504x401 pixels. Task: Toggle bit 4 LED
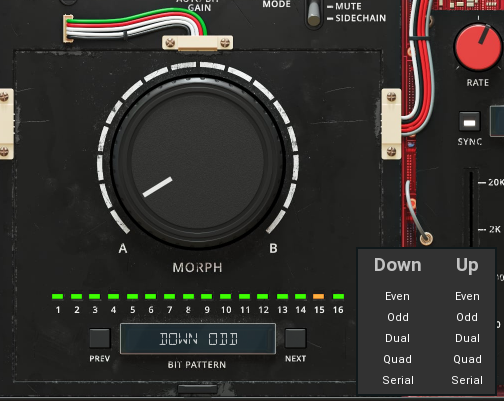tap(113, 296)
